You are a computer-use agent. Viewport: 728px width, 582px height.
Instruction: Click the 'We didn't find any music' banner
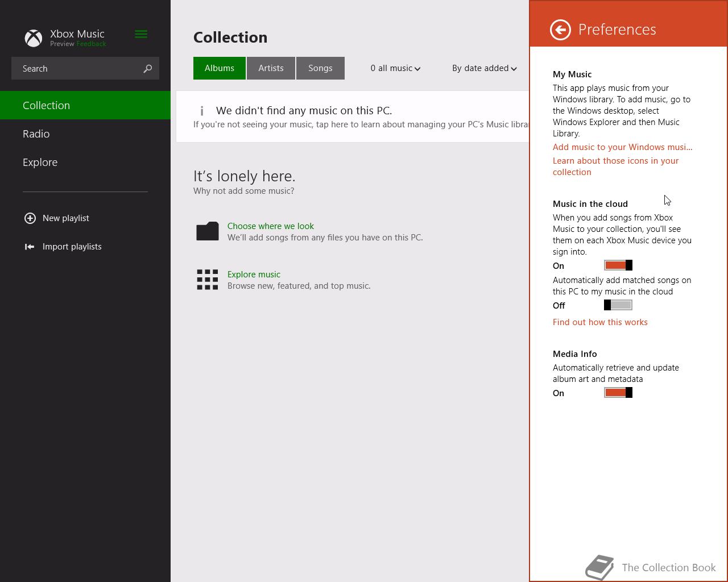click(353, 117)
